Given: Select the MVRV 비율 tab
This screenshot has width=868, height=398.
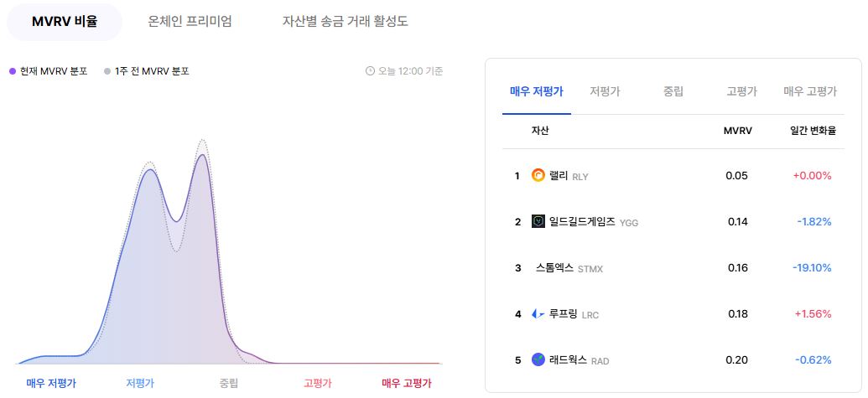Looking at the screenshot, I should tap(65, 22).
